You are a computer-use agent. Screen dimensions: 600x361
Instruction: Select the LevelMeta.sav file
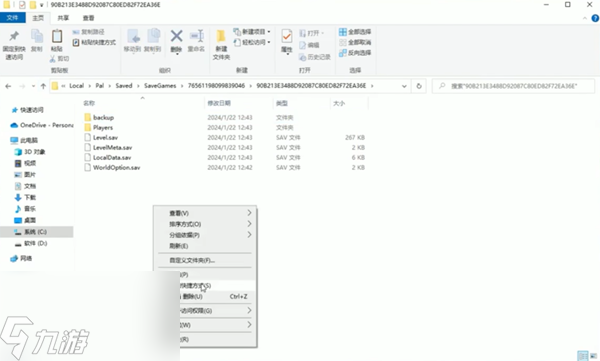[112, 147]
